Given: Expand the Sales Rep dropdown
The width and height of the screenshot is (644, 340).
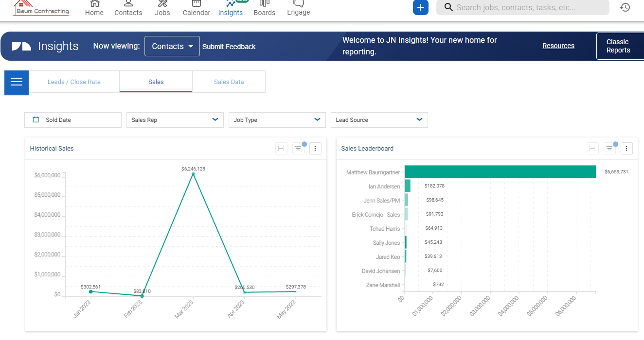Looking at the screenshot, I should pyautogui.click(x=175, y=120).
